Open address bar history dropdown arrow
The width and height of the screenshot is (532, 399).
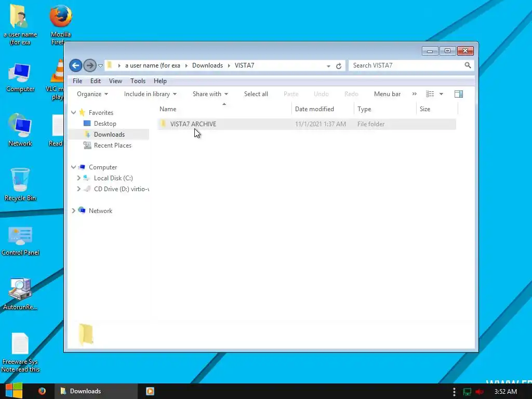point(328,66)
